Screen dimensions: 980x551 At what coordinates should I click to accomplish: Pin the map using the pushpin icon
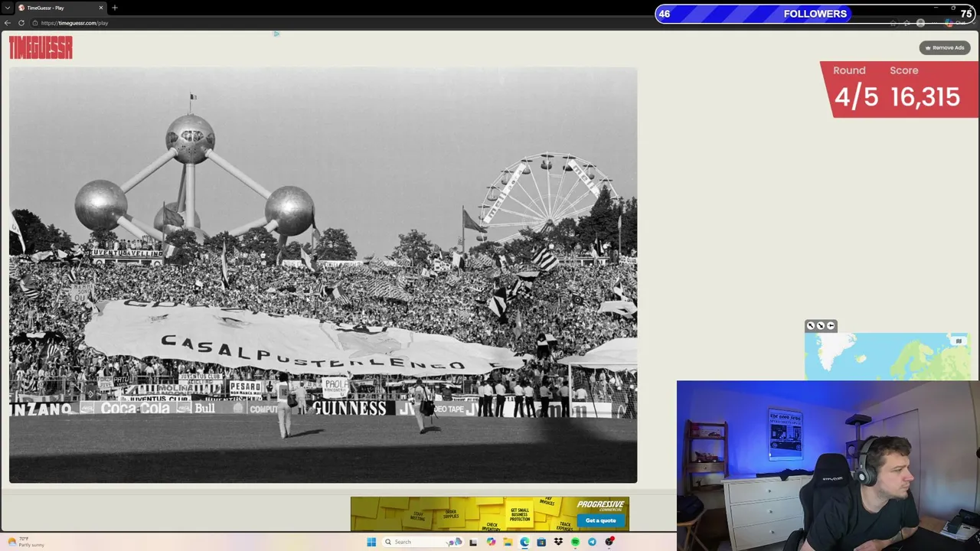tap(831, 326)
